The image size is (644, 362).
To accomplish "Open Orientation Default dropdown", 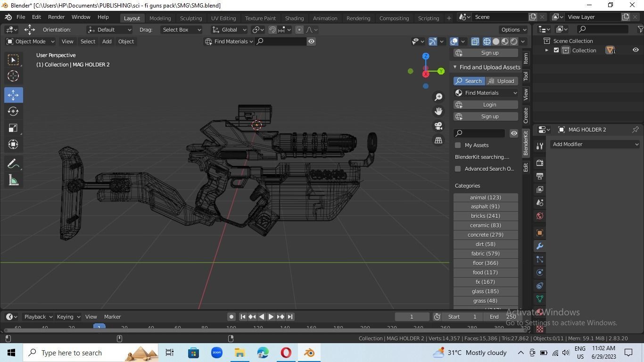I will pyautogui.click(x=109, y=30).
